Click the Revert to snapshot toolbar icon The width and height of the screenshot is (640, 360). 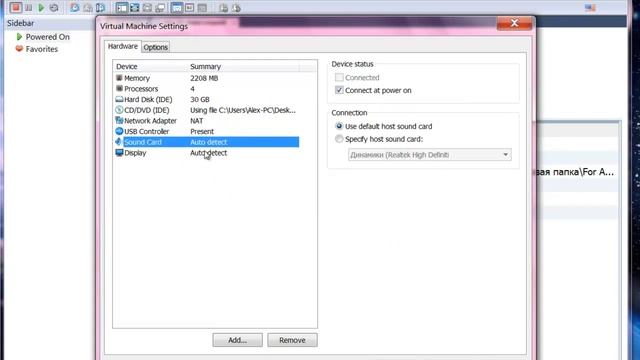click(87, 7)
